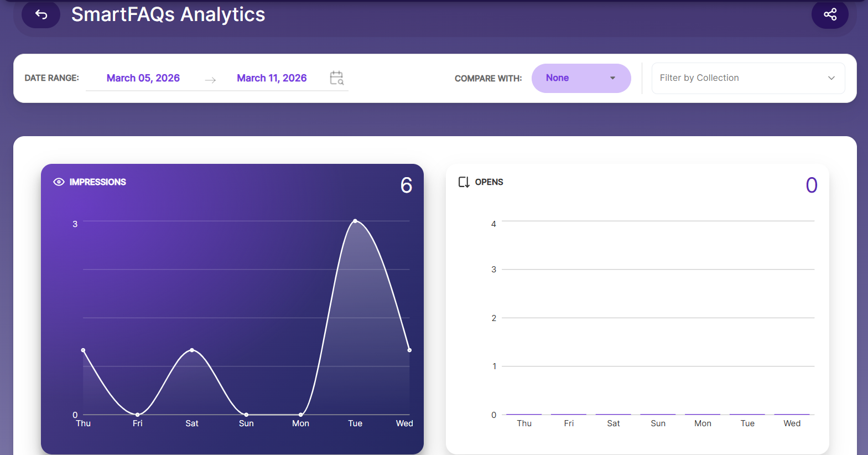Click the Sat label on Opens chart
Screen dimensions: 868x455
[x=614, y=423]
